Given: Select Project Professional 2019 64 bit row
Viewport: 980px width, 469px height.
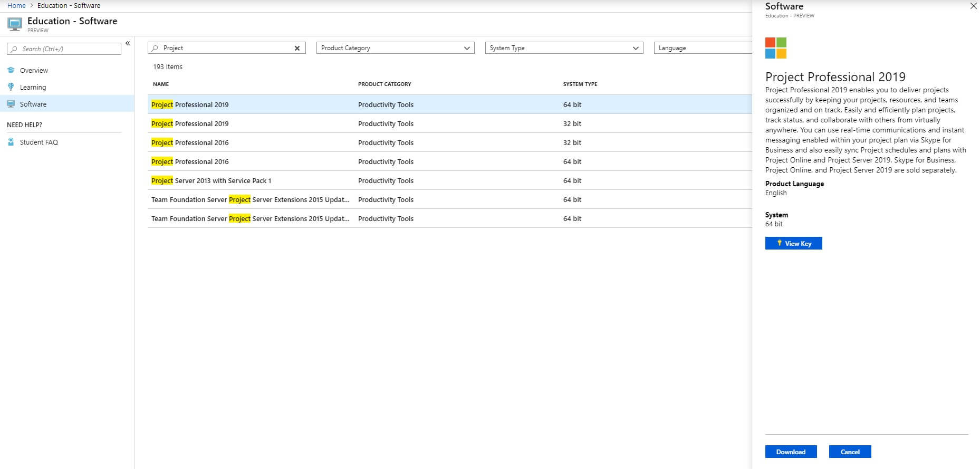Looking at the screenshot, I should point(450,104).
